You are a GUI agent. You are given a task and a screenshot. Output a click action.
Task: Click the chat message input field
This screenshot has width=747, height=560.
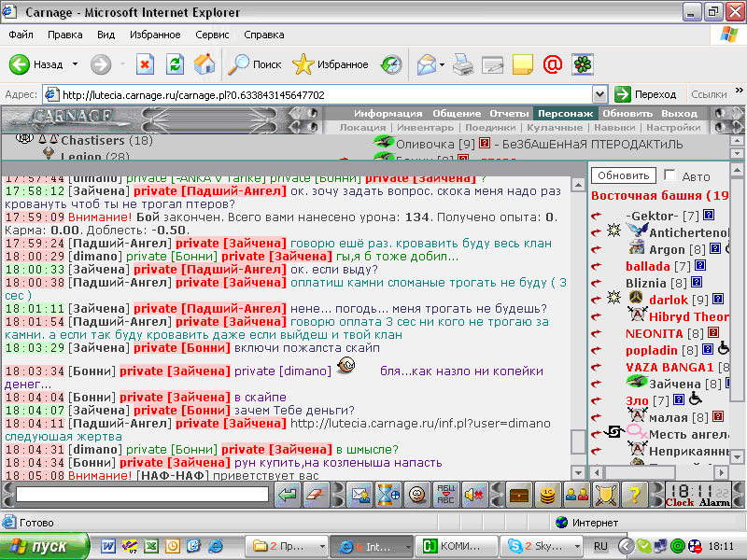pyautogui.click(x=143, y=495)
